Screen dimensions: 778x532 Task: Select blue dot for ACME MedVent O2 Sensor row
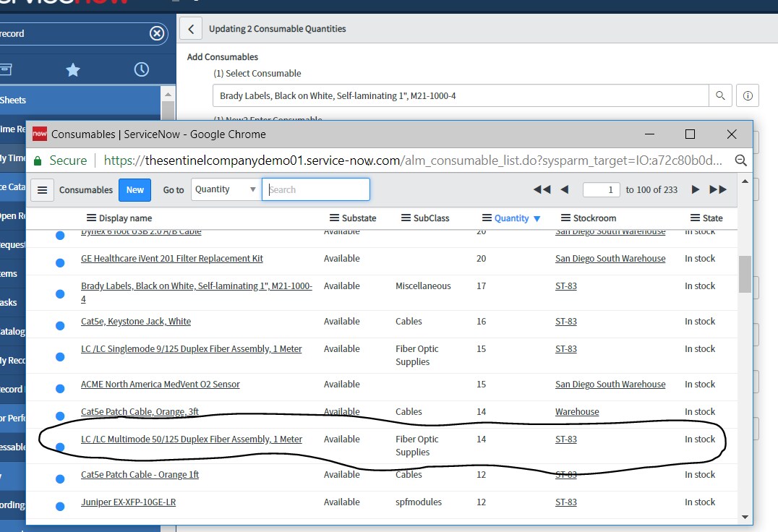[60, 388]
